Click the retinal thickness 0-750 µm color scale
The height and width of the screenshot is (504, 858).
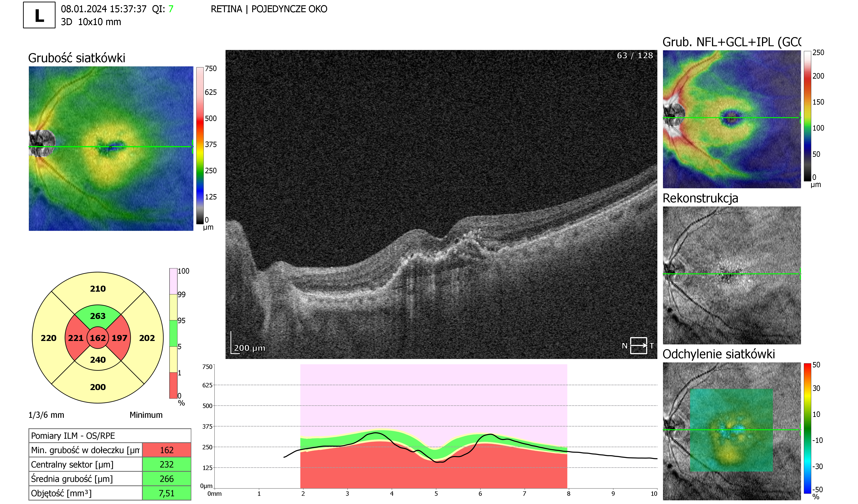(x=200, y=146)
